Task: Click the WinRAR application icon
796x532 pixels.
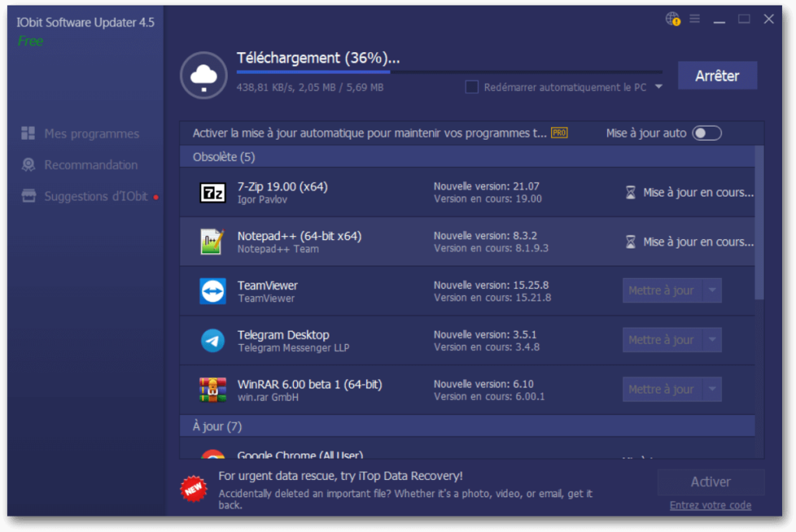Action: 213,390
